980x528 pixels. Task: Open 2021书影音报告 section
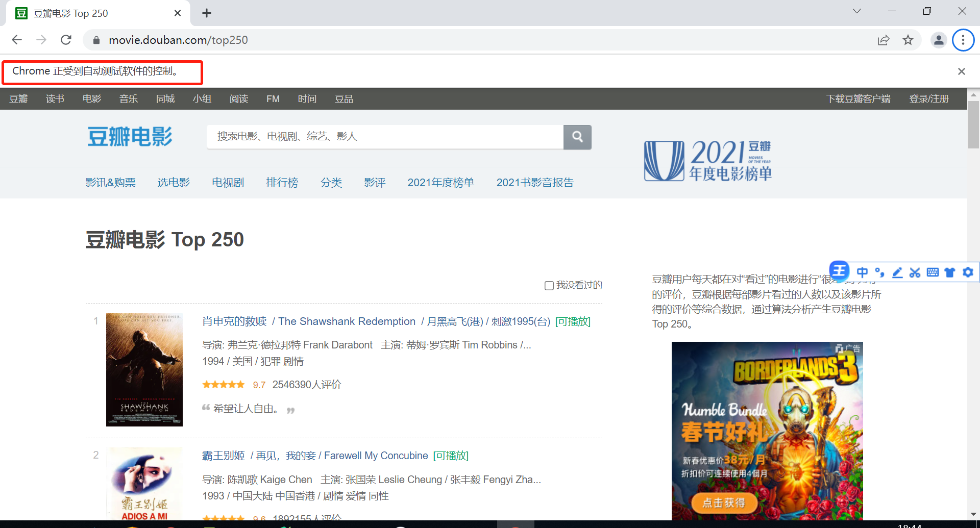click(x=535, y=183)
